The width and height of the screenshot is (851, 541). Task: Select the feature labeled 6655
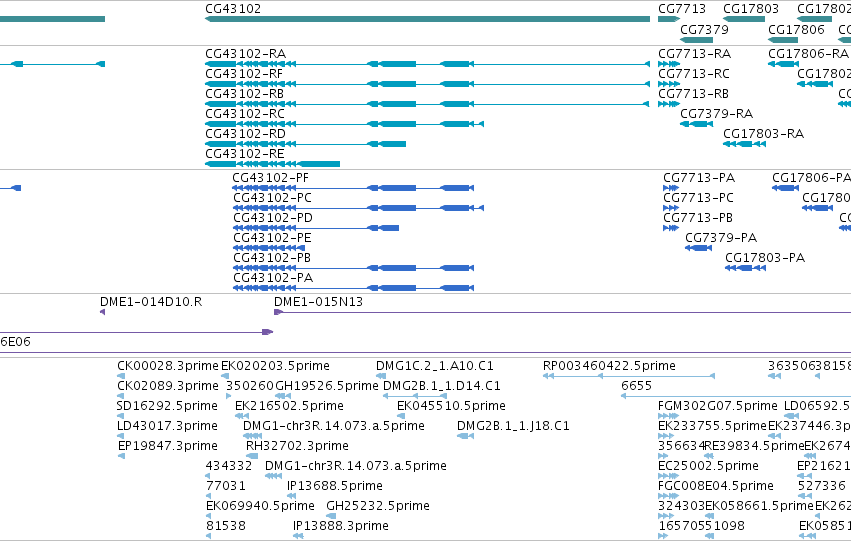(636, 386)
